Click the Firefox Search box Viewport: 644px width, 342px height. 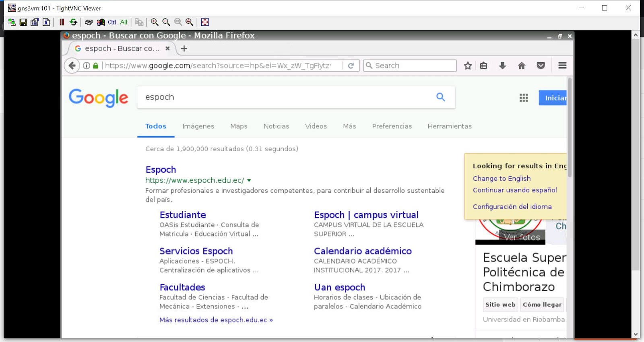pos(410,66)
